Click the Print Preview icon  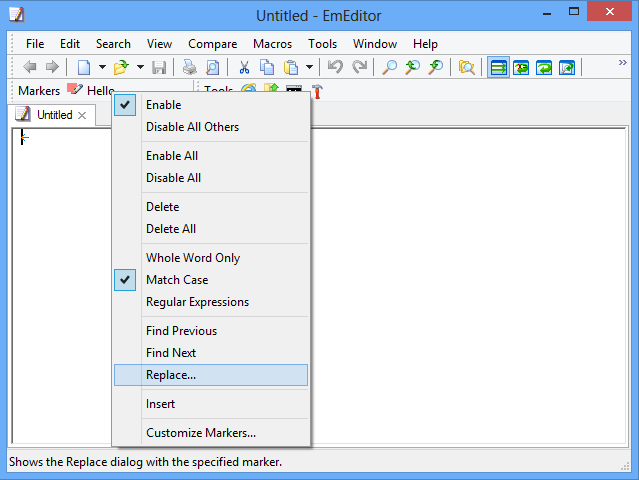212,67
